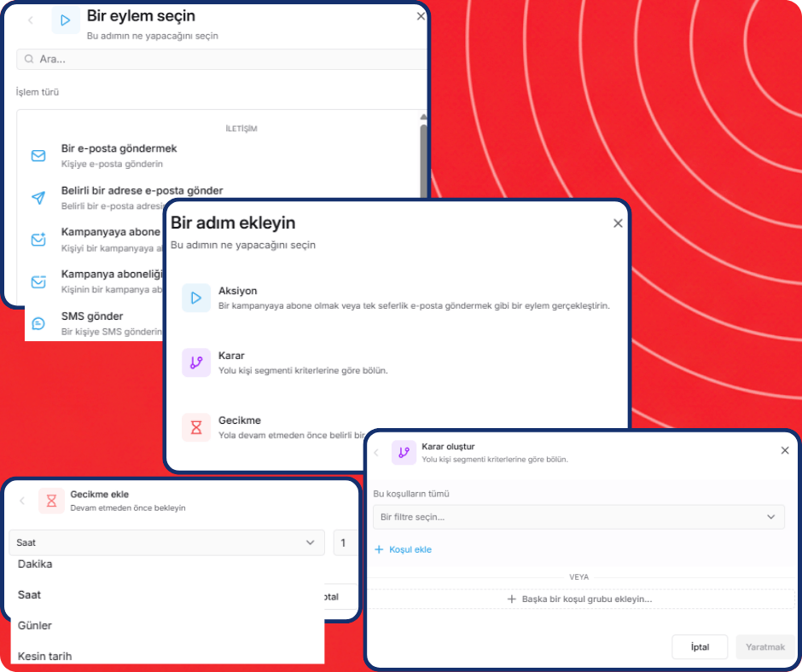Click envelope icon for Bir e-posta göndermek

pos(38,155)
